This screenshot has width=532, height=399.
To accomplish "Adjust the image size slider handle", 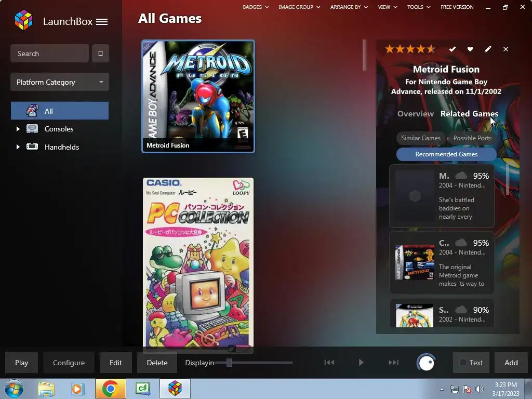I will click(x=229, y=363).
